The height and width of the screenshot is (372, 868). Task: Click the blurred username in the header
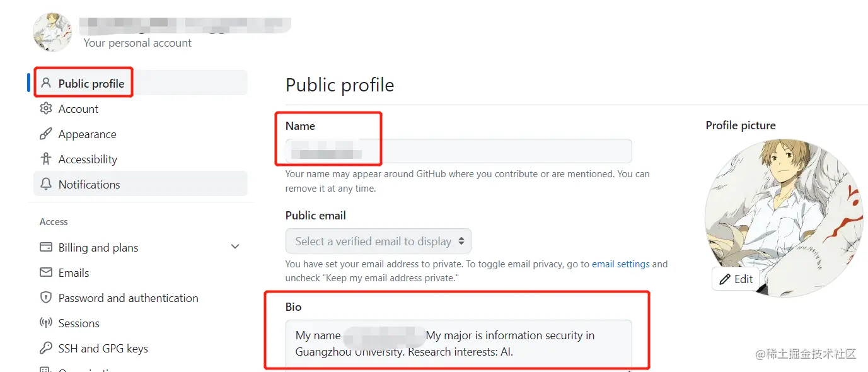coord(185,25)
